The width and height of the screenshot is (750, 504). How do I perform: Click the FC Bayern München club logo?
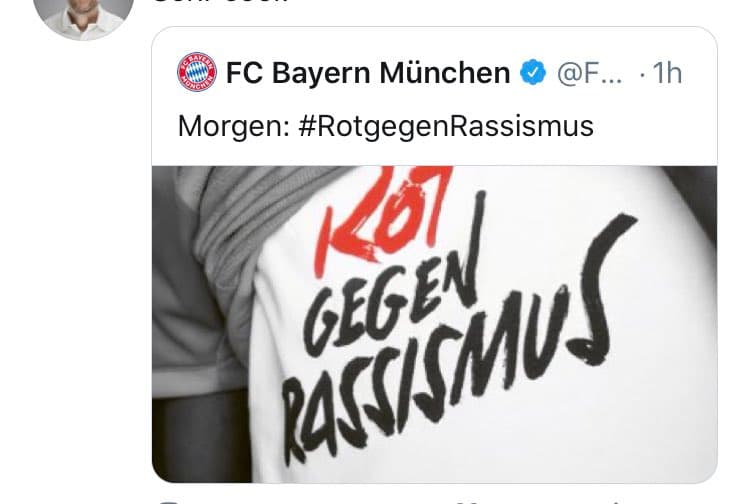(197, 72)
